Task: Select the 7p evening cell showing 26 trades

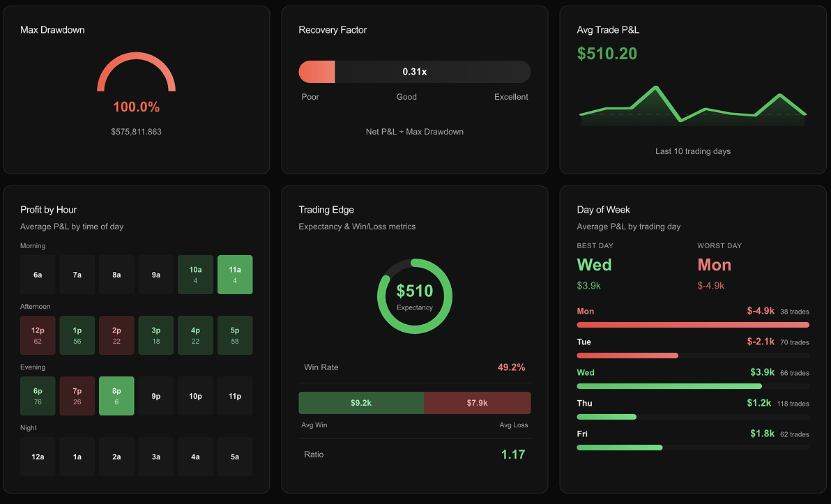Action: point(77,395)
